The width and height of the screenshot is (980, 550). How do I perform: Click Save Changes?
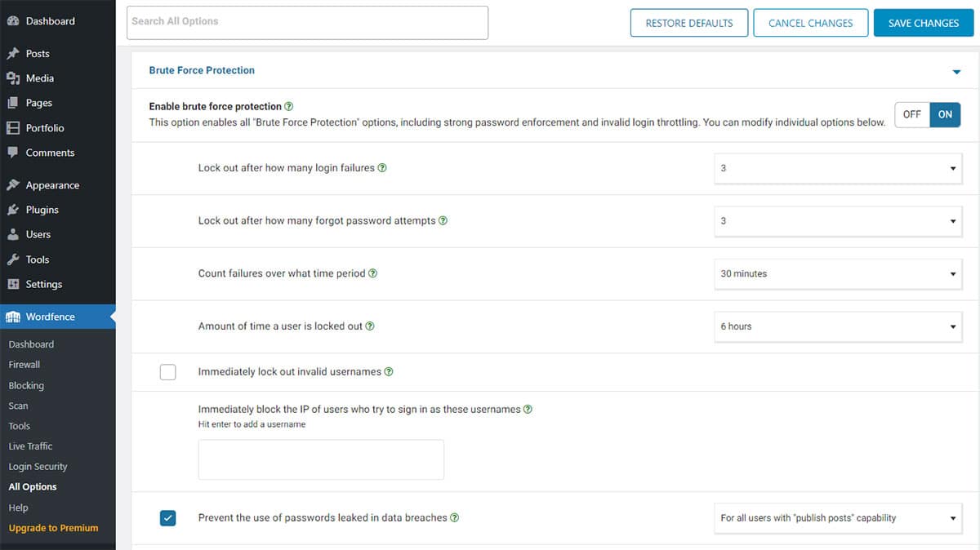click(923, 23)
